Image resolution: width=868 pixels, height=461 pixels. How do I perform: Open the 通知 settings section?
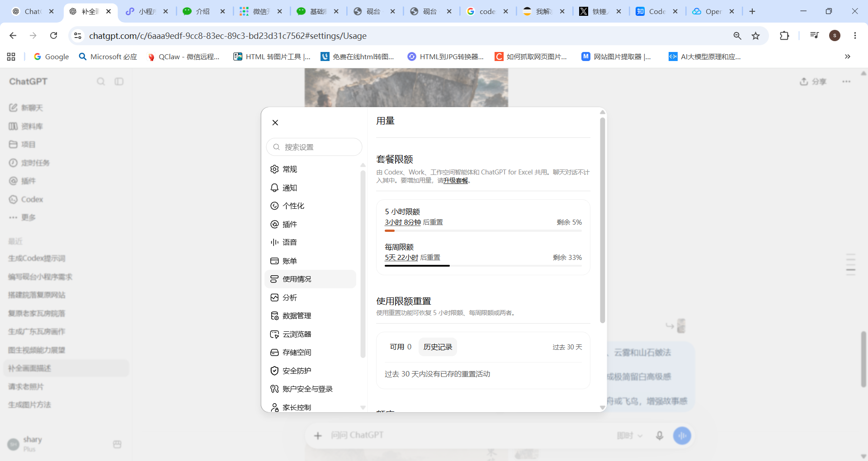tap(311, 188)
